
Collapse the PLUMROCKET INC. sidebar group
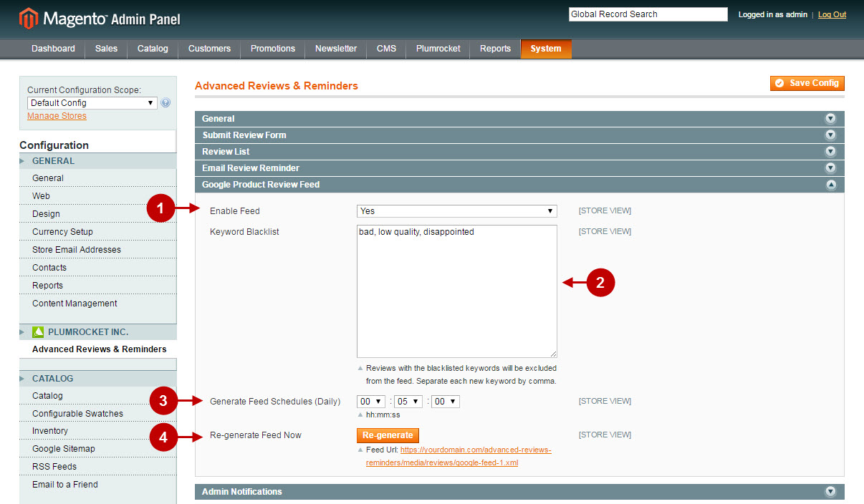(x=98, y=332)
